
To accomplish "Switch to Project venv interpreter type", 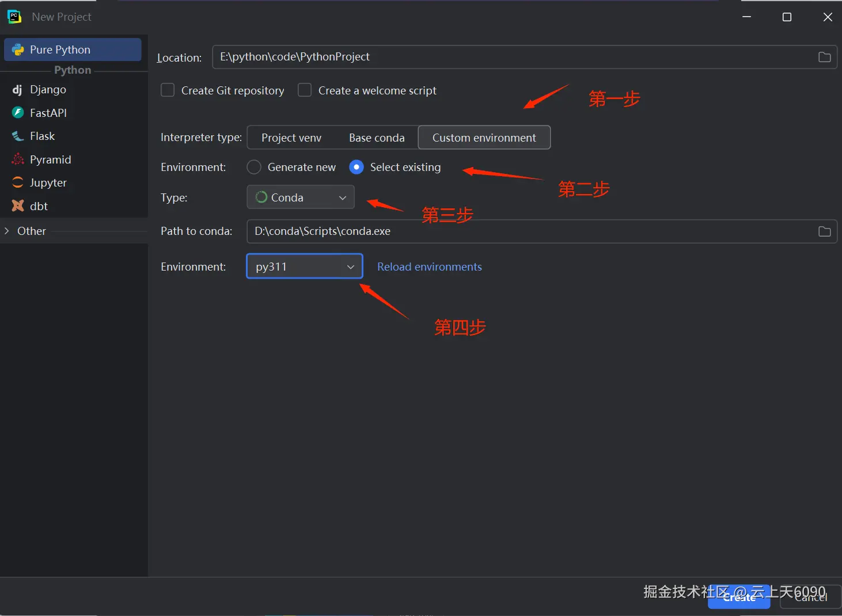I will click(291, 138).
